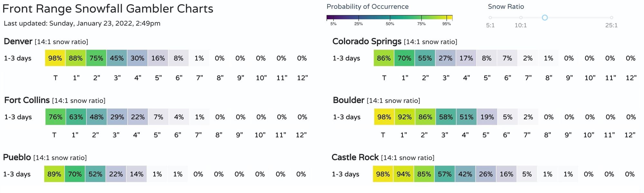This screenshot has width=644, height=193.
Task: Select the 10:1 snow ratio stop
Action: point(521,18)
